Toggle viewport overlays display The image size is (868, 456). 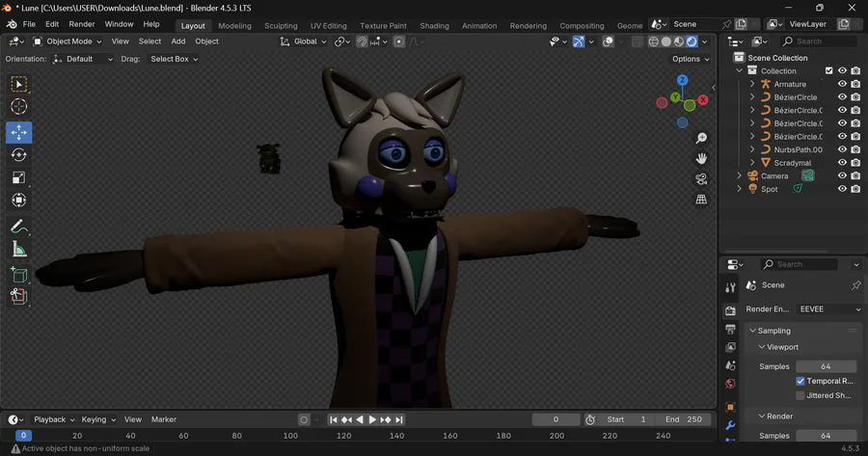point(608,41)
